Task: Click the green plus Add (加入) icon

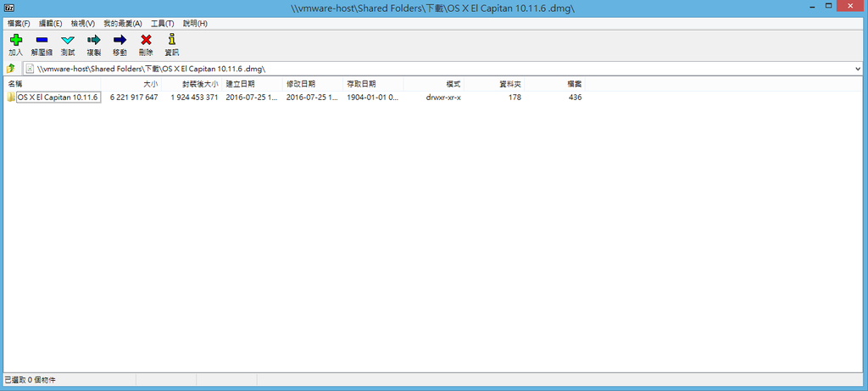Action: 16,40
